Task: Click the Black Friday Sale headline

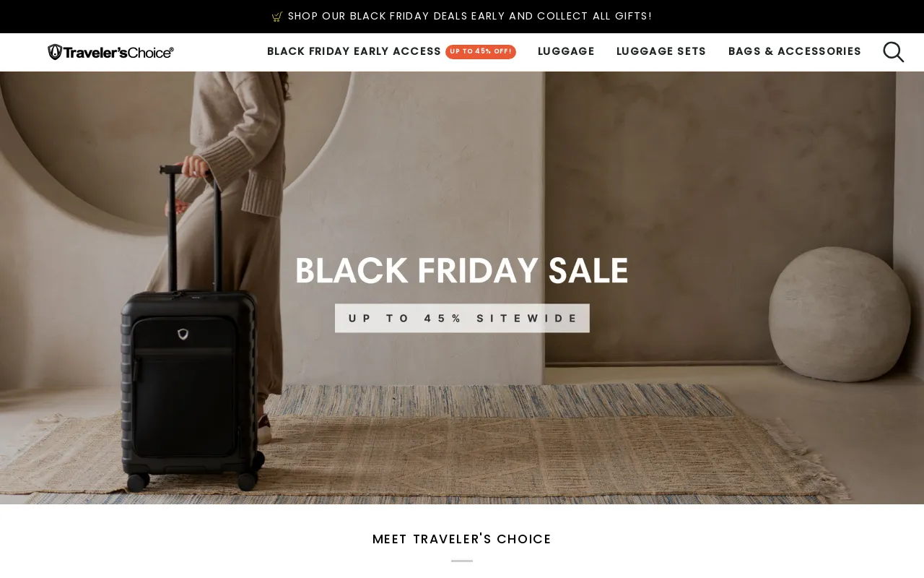Action: tap(462, 271)
